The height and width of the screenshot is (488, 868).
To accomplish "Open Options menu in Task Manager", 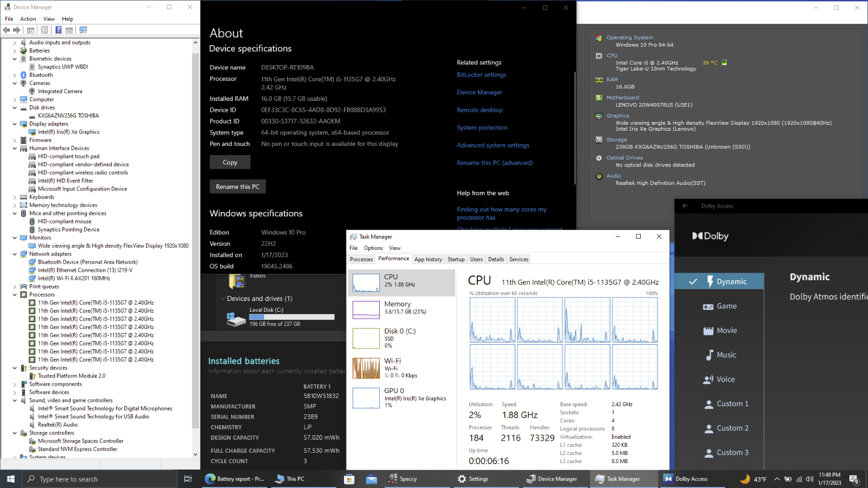I will 373,248.
